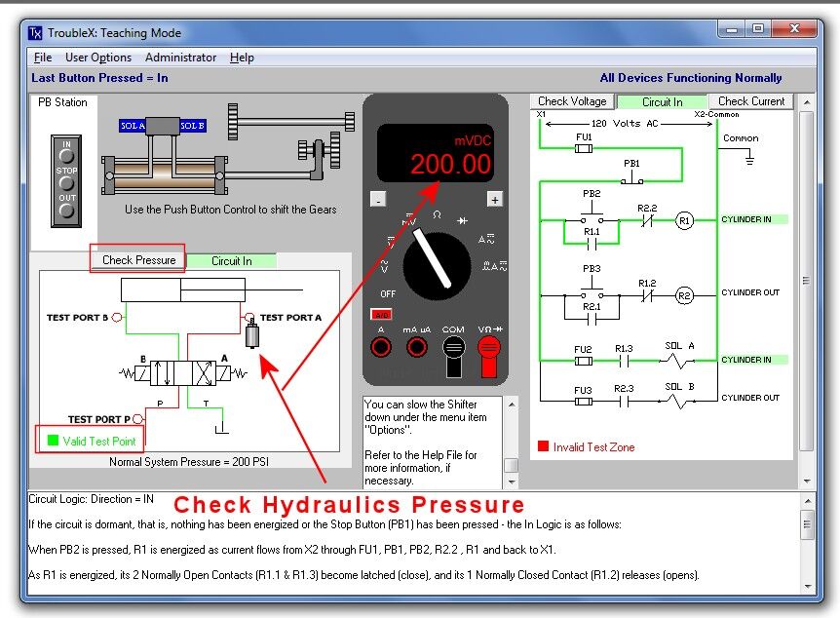Viewport: 840px width, 618px height.
Task: Click the Circuit Logic scroll up arrow
Action: (x=807, y=501)
